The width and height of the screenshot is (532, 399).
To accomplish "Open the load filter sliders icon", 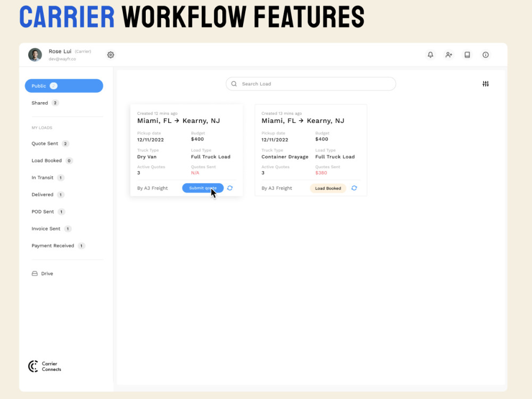I will (x=486, y=84).
